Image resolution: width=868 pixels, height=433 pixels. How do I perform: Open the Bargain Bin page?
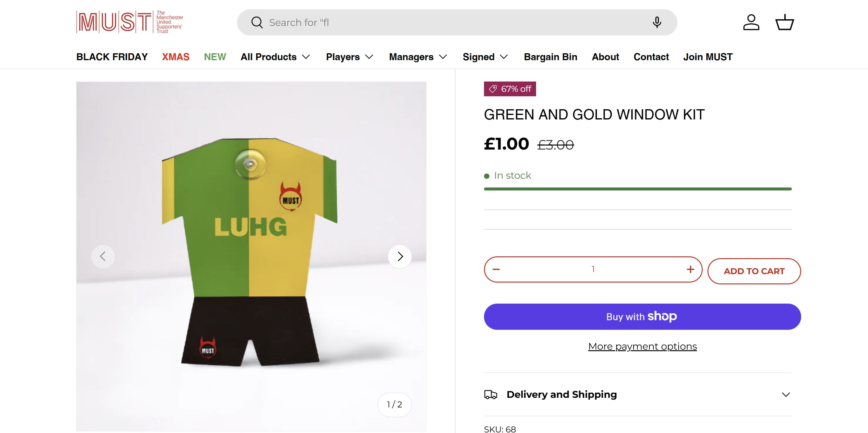click(x=550, y=57)
